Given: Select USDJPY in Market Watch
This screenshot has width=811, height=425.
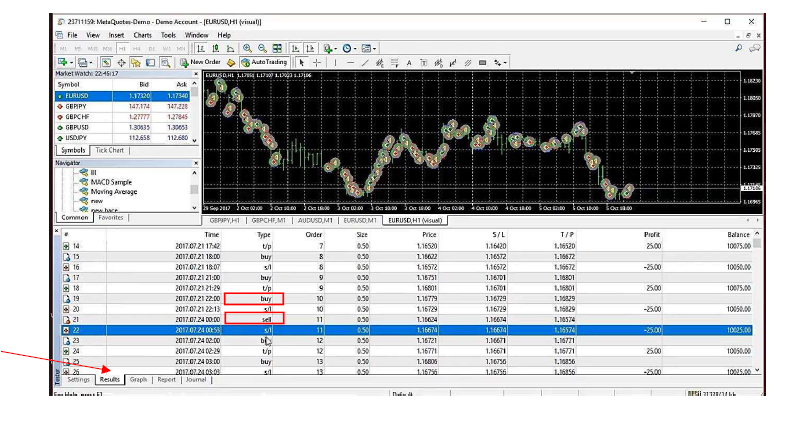Looking at the screenshot, I should coord(123,138).
